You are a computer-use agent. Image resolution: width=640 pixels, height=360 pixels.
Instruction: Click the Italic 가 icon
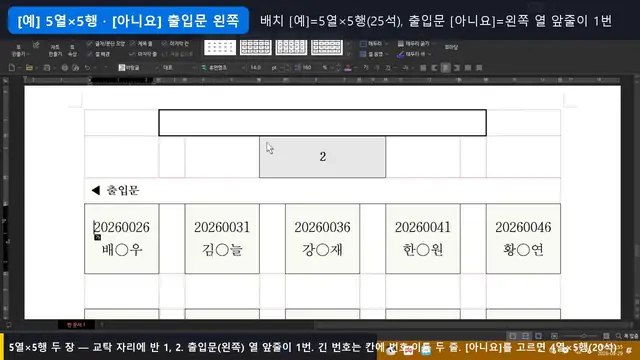coord(376,68)
